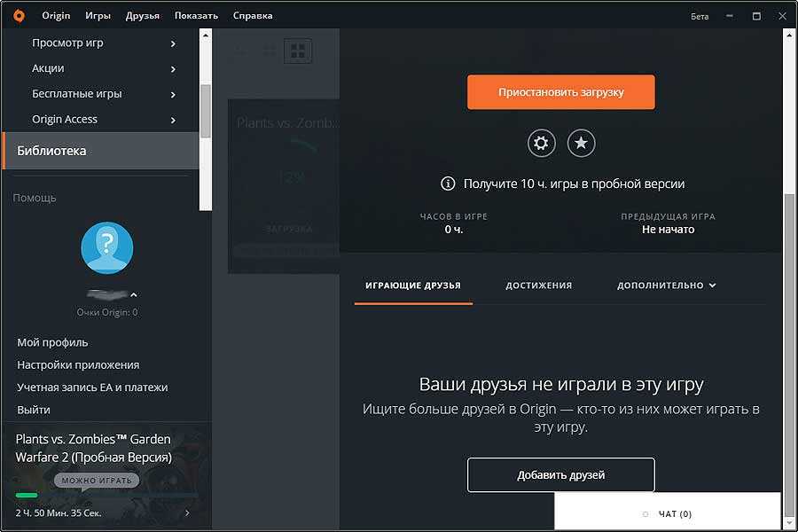Click the Часов в игре 0 ч. value

point(453,229)
